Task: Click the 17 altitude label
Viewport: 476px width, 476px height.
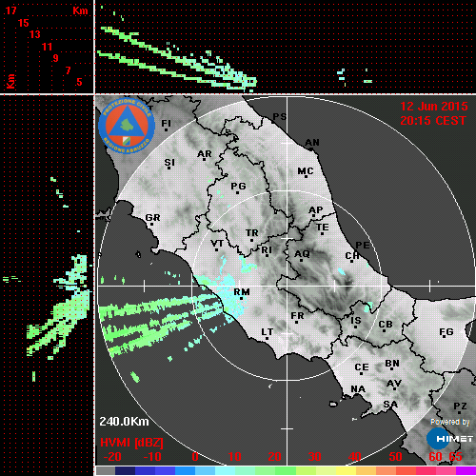Action: 10,10
